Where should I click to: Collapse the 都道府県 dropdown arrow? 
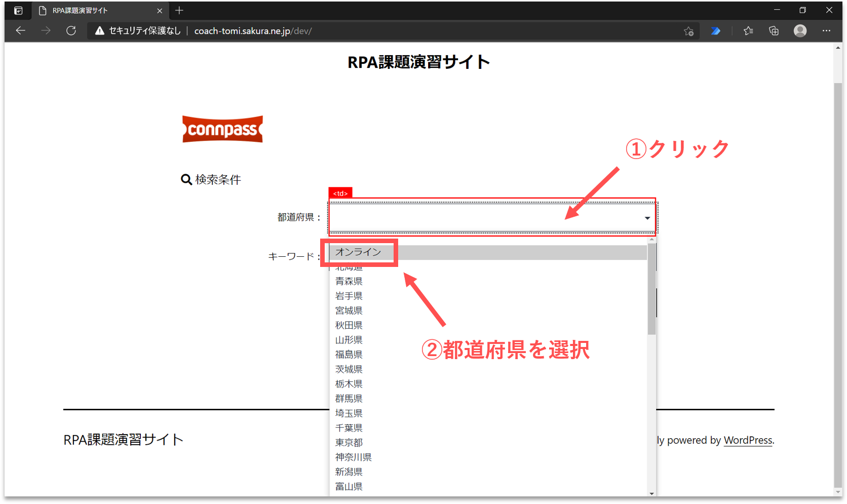647,218
